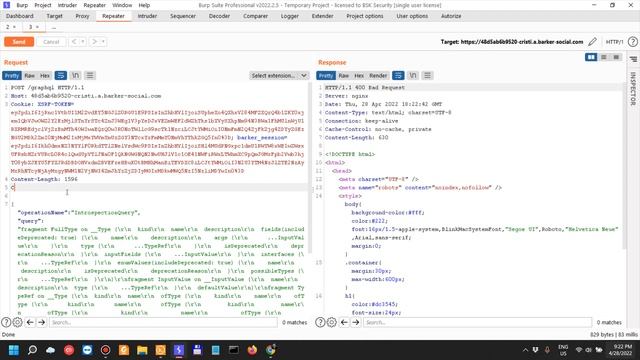Screen dimensions: 640x360
Task: Toggle the HTTP/1 protocol selector
Action: 614,42
